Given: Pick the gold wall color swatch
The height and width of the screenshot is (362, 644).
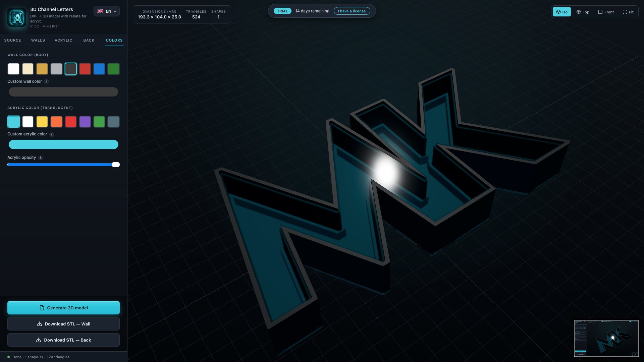Looking at the screenshot, I should coord(42,69).
